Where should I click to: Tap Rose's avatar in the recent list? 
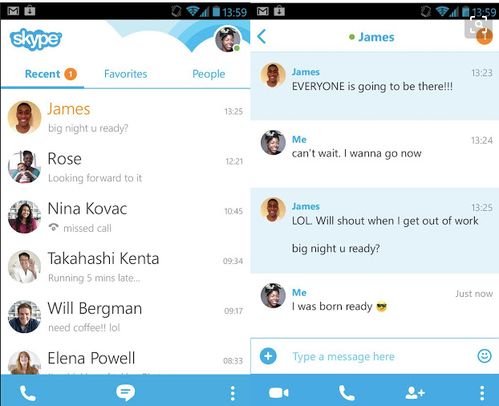pos(24,167)
